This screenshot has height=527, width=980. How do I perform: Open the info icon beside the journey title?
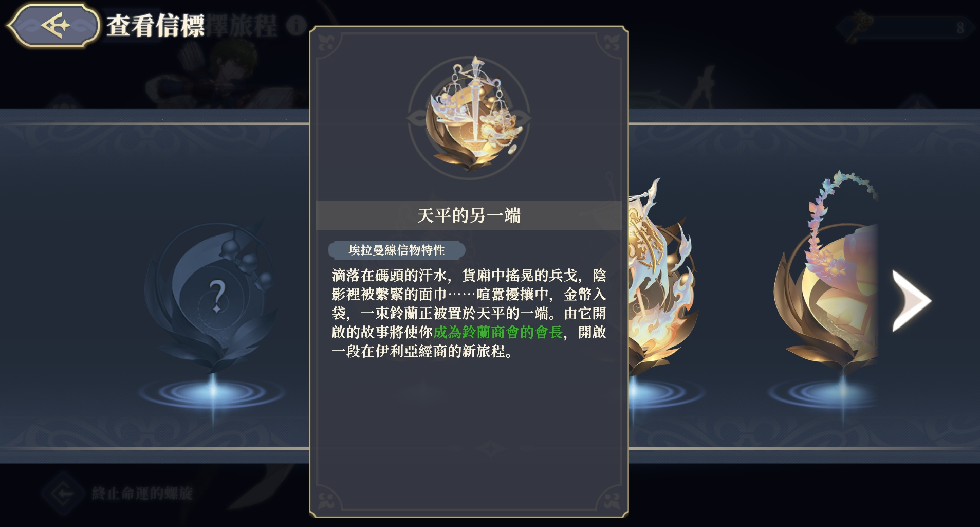coord(297,25)
